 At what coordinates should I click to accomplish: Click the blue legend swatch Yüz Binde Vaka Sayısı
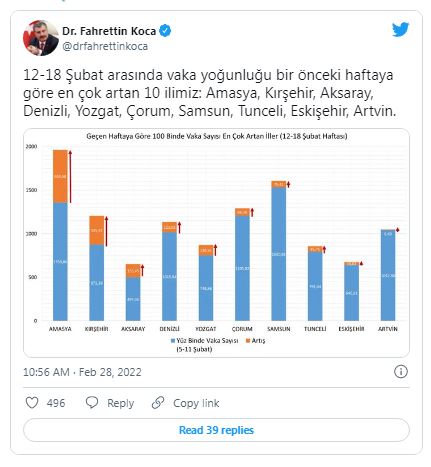[173, 341]
